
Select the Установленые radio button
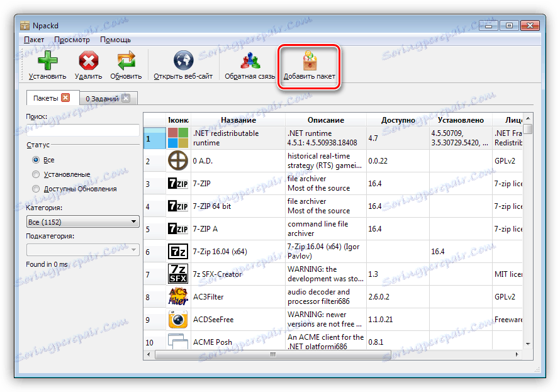click(36, 174)
